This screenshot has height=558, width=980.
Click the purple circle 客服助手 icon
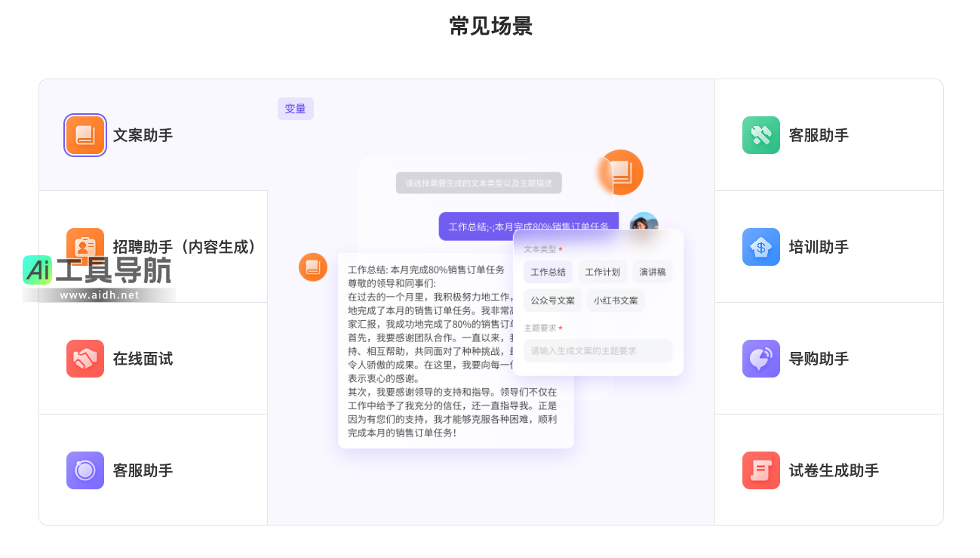pos(85,470)
